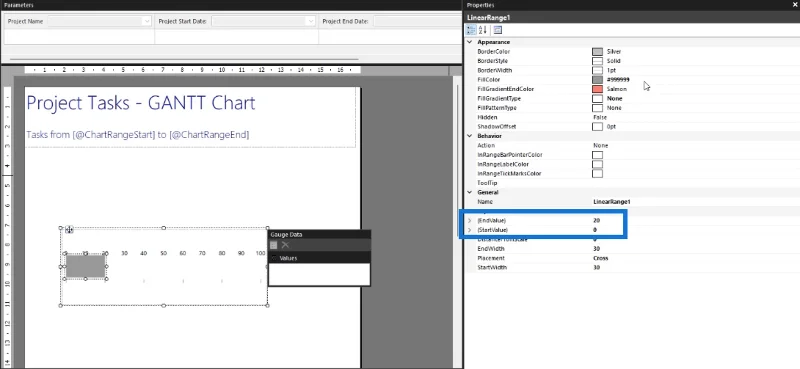Click the ToolTip property row
Screen dimensions: 800x369
pyautogui.click(x=633, y=183)
